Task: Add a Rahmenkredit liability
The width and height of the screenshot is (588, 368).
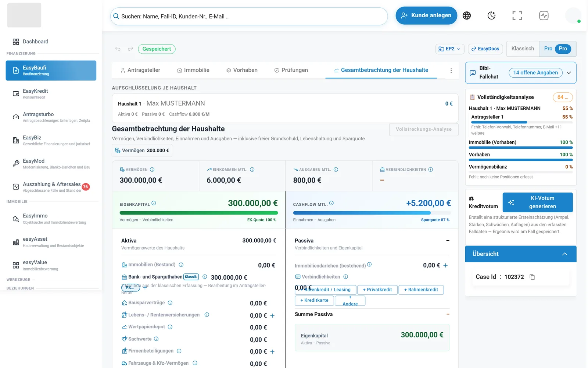Action: point(421,290)
